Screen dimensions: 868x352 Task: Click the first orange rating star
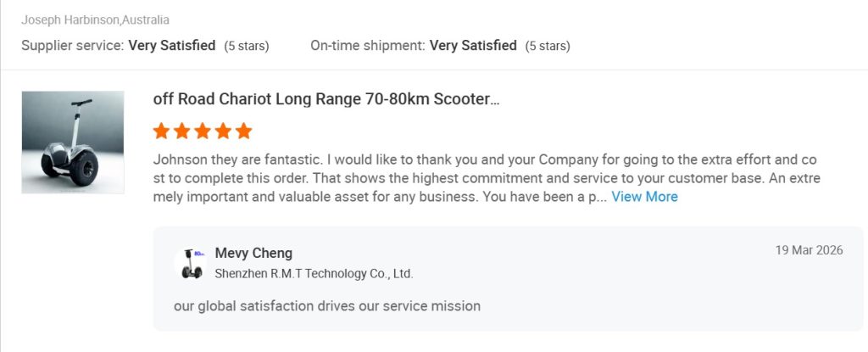(x=162, y=131)
